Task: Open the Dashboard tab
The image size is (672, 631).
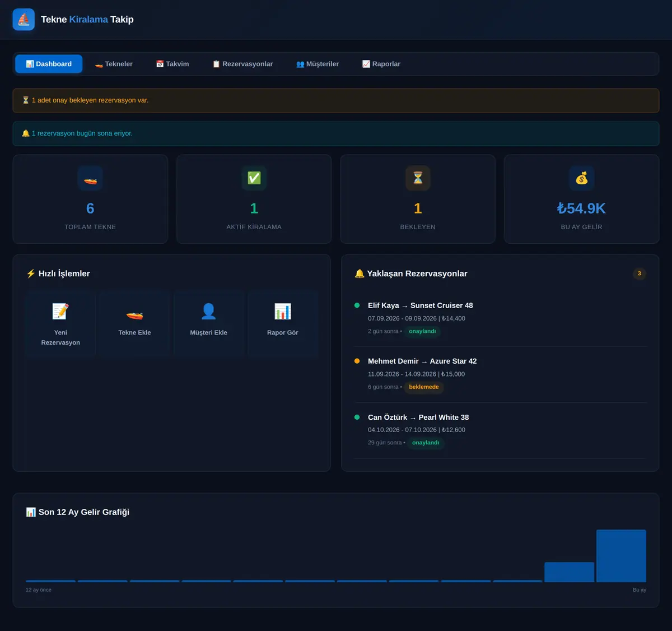Action: tap(49, 64)
